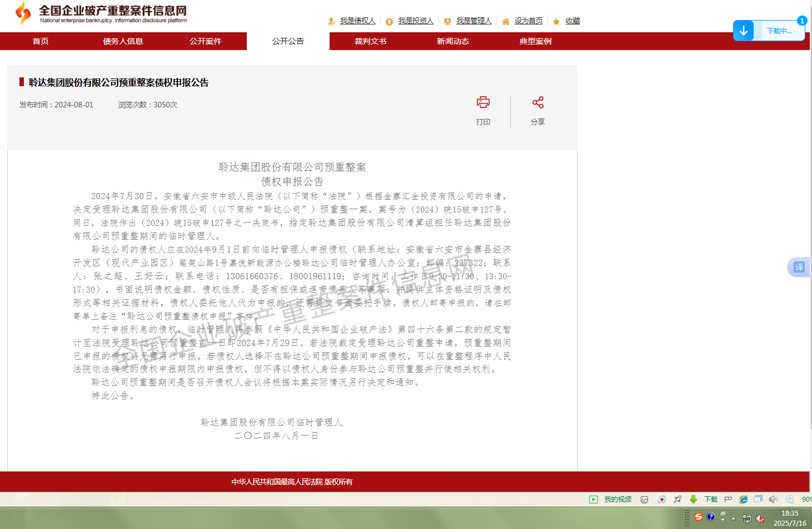Open the 裁判文书 tab

pyautogui.click(x=370, y=41)
